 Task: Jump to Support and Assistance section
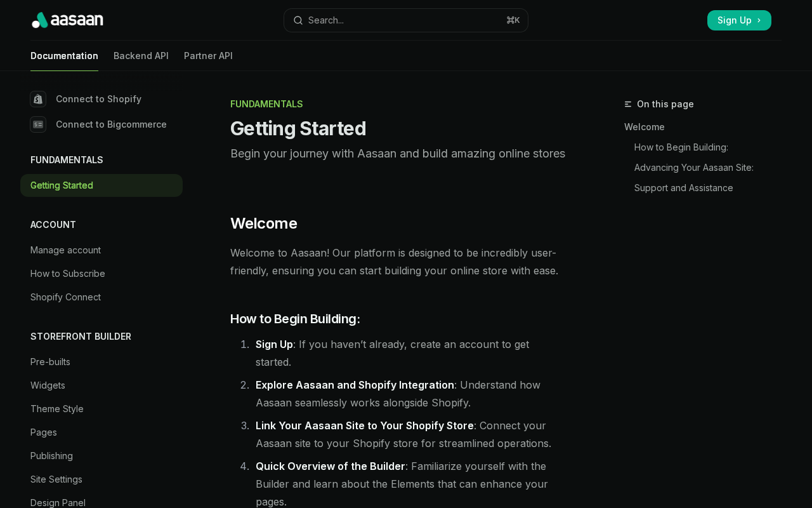click(684, 188)
